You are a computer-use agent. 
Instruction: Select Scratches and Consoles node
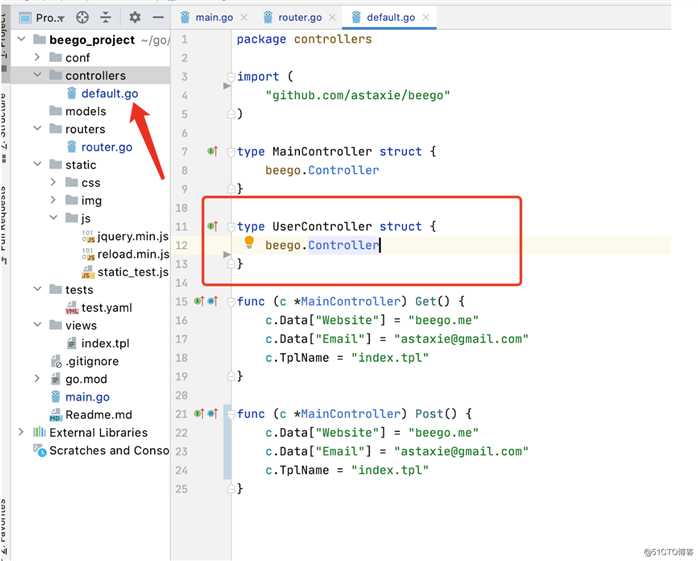[x=109, y=451]
